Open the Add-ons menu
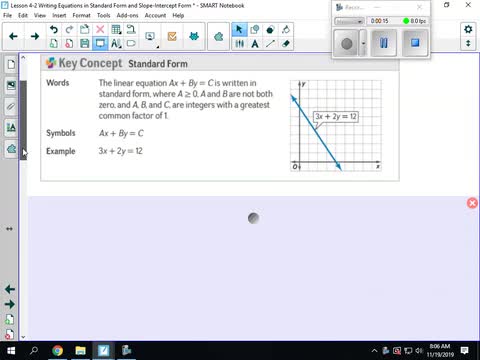Screen dimensions: 480x360 tap(127, 15)
